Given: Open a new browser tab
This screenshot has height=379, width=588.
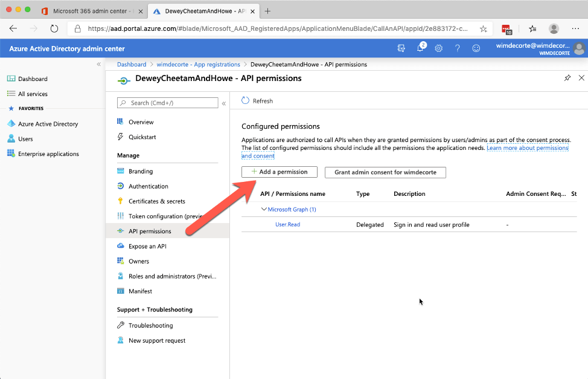Looking at the screenshot, I should pyautogui.click(x=267, y=11).
